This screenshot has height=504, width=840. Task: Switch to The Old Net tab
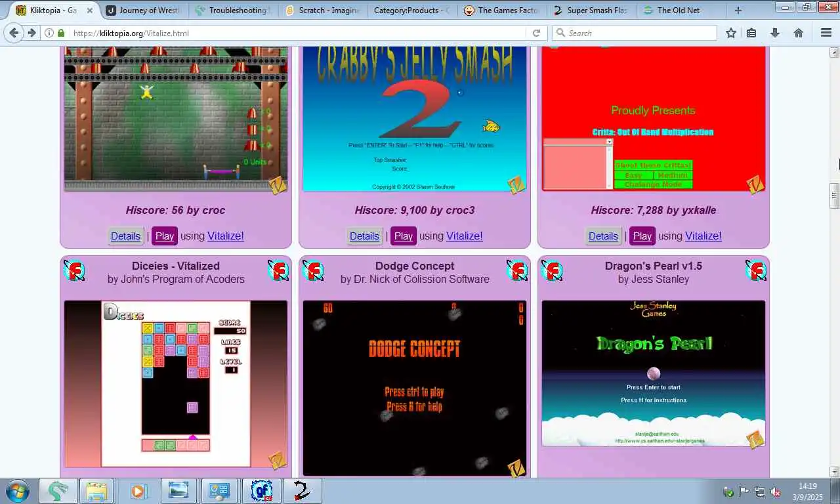[x=679, y=10]
